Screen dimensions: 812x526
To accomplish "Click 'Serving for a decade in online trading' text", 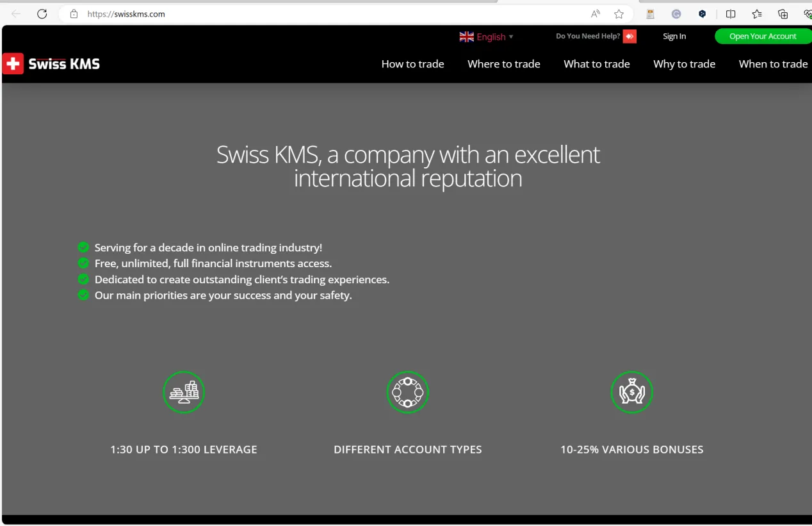I will pyautogui.click(x=209, y=247).
